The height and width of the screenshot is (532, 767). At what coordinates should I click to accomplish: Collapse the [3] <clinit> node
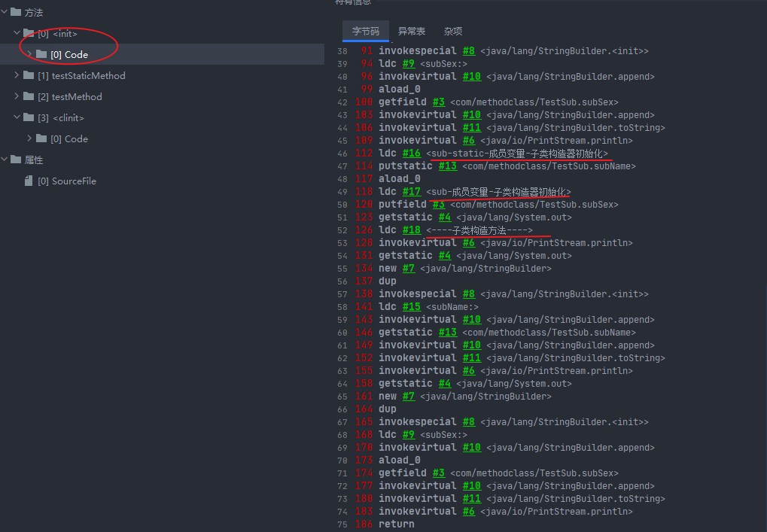point(17,117)
